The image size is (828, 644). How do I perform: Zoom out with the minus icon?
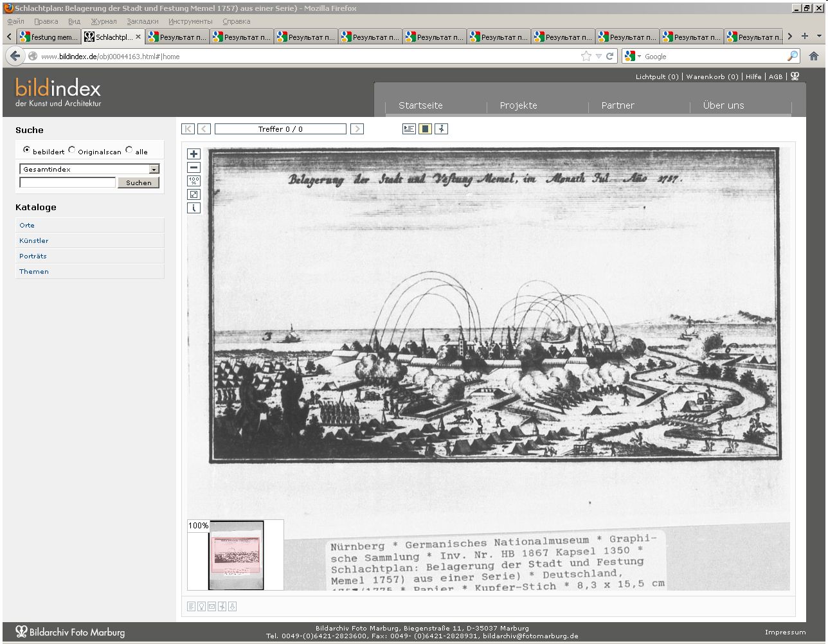pyautogui.click(x=194, y=168)
